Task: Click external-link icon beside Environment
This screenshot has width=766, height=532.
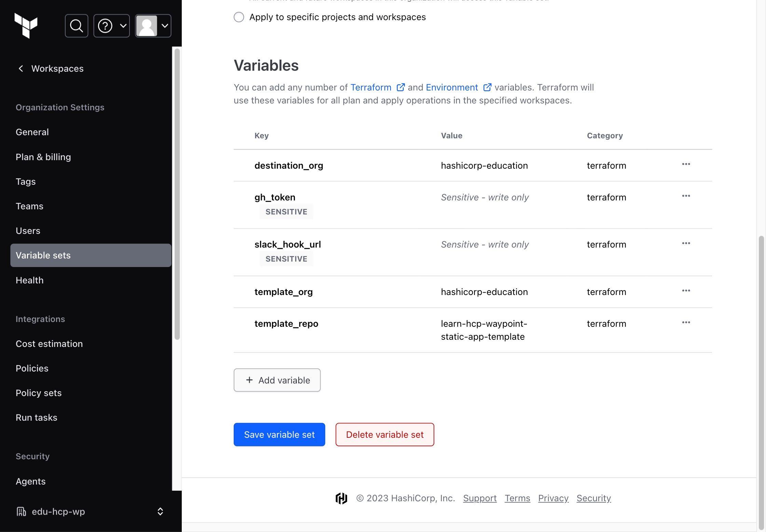Action: click(487, 87)
